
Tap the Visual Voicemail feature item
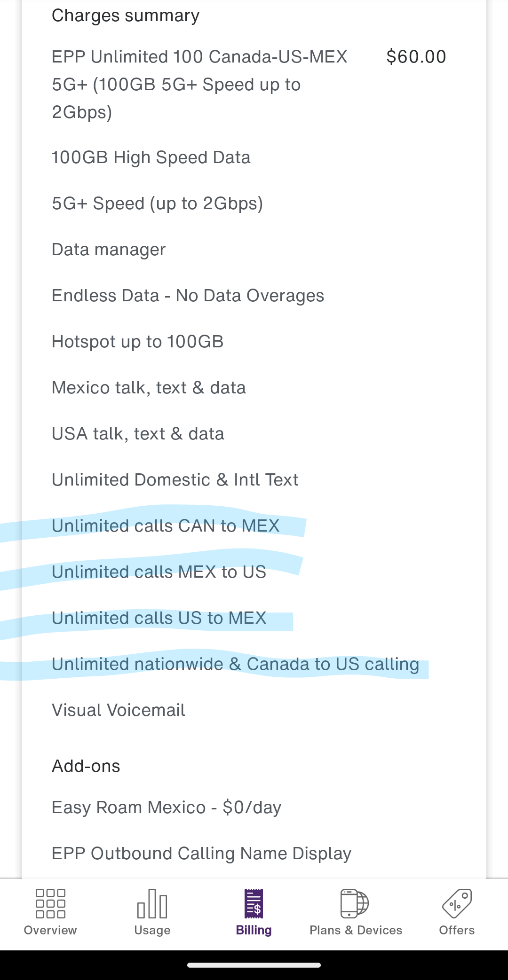pyautogui.click(x=118, y=710)
